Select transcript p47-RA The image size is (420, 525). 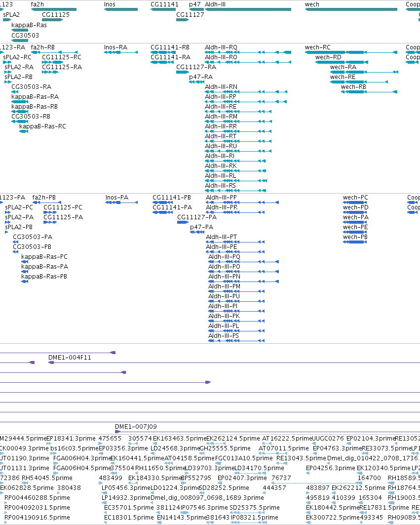[x=201, y=77]
